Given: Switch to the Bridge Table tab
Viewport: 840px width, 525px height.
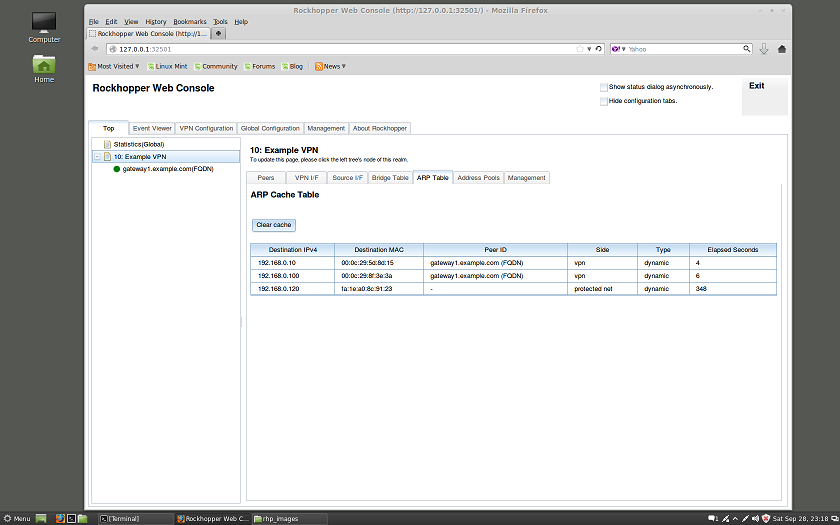Looking at the screenshot, I should tap(389, 177).
